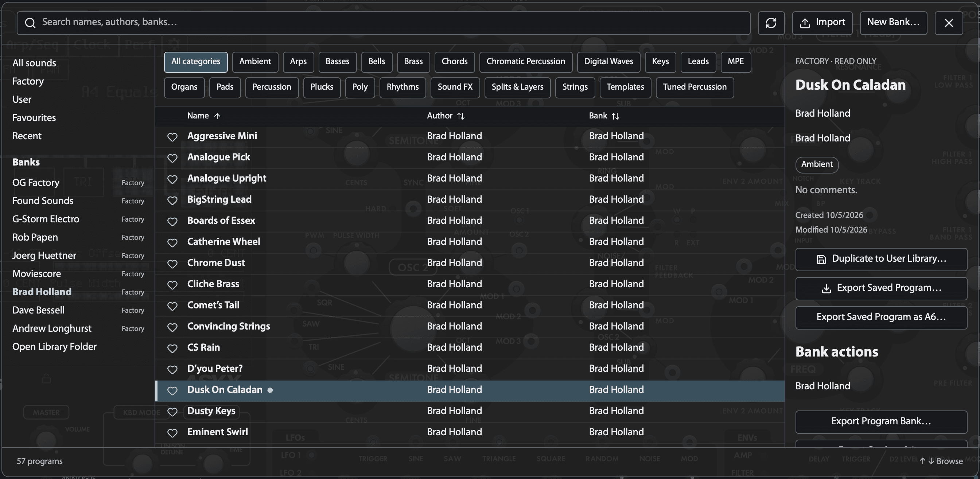Click Export Program Bank… button
This screenshot has width=980, height=479.
[881, 422]
